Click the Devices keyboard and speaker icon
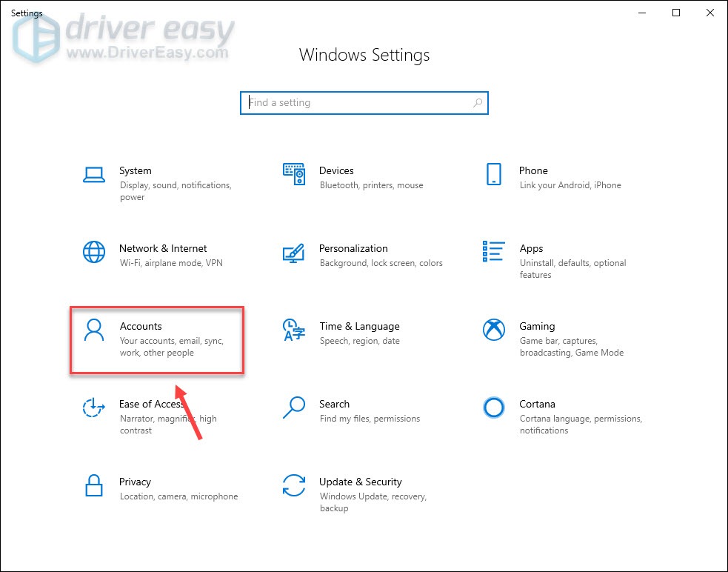This screenshot has height=572, width=728. [x=294, y=174]
